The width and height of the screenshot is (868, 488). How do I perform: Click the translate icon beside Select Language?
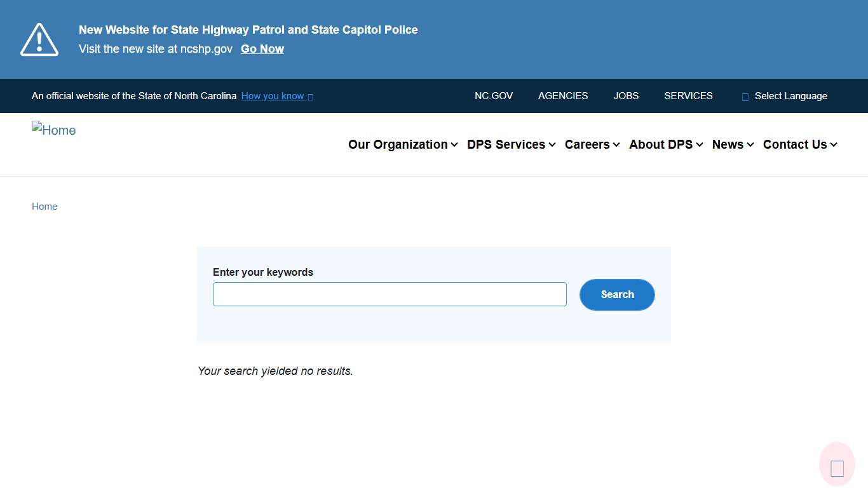pyautogui.click(x=744, y=96)
